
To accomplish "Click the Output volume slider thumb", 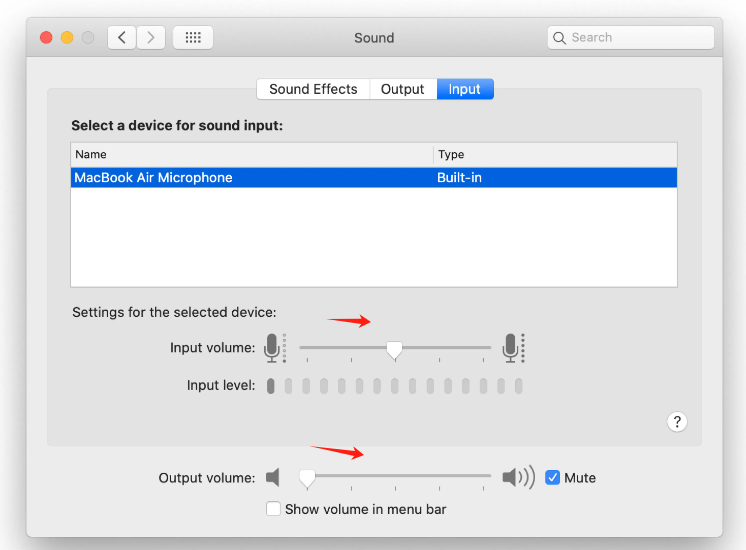I will 307,479.
